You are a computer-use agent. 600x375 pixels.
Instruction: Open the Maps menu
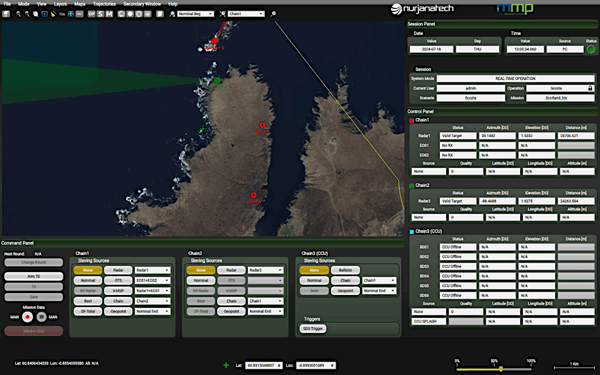[x=80, y=4]
